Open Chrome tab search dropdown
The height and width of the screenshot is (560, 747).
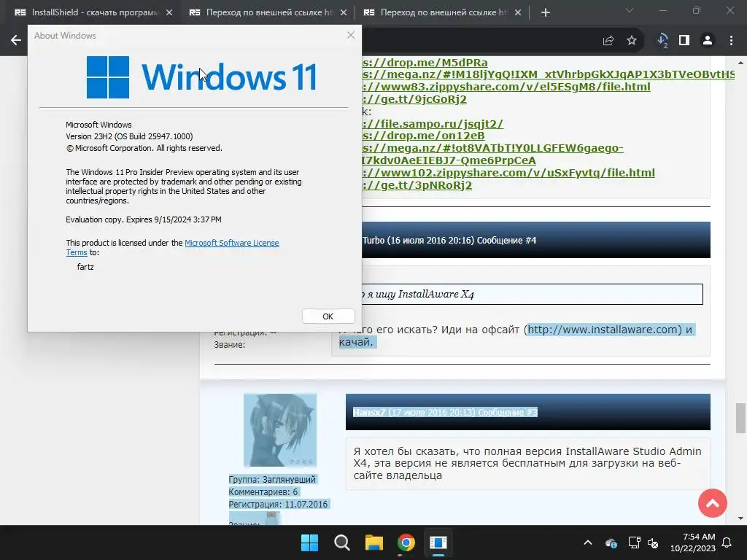630,10
